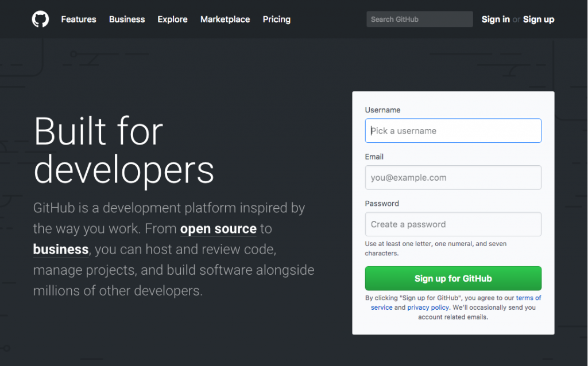Open the business link in description
This screenshot has height=366, width=588.
(x=60, y=249)
